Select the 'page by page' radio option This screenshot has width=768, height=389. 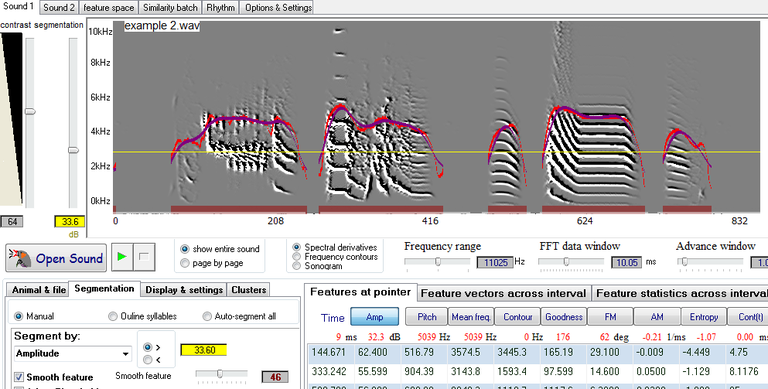[x=185, y=263]
